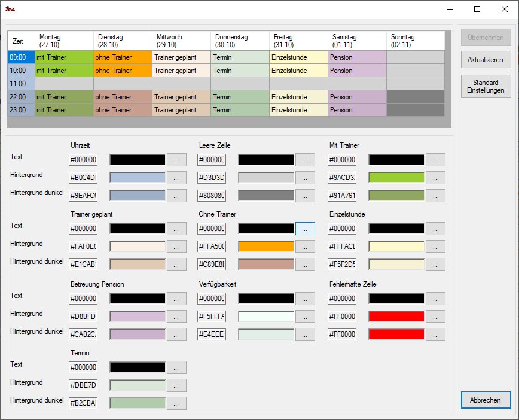
Task: Click the Betreuung Pension Hintergrund dunkel hex field
Action: click(x=83, y=334)
